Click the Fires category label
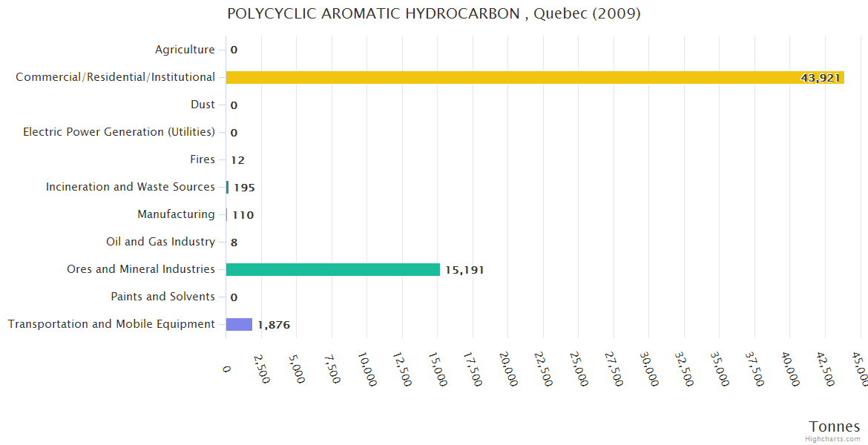Viewport: 868px width, 445px height. pos(203,159)
